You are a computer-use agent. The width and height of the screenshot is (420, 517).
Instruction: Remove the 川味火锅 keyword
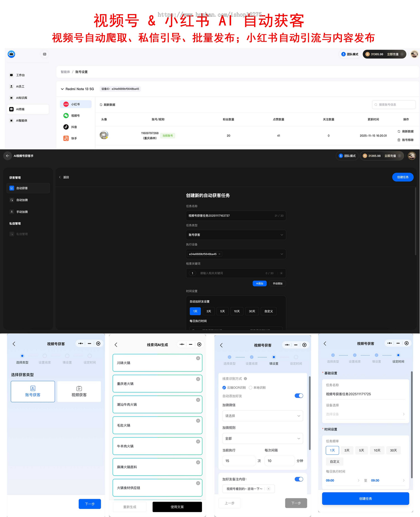198,358
